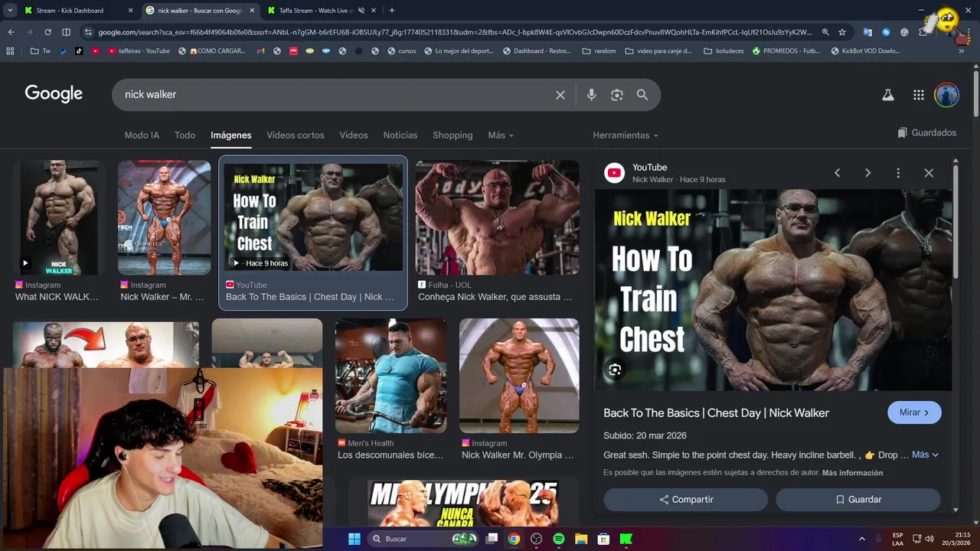Screen dimensions: 980x551
Task: Select the Imágenes tab
Action: 231,135
